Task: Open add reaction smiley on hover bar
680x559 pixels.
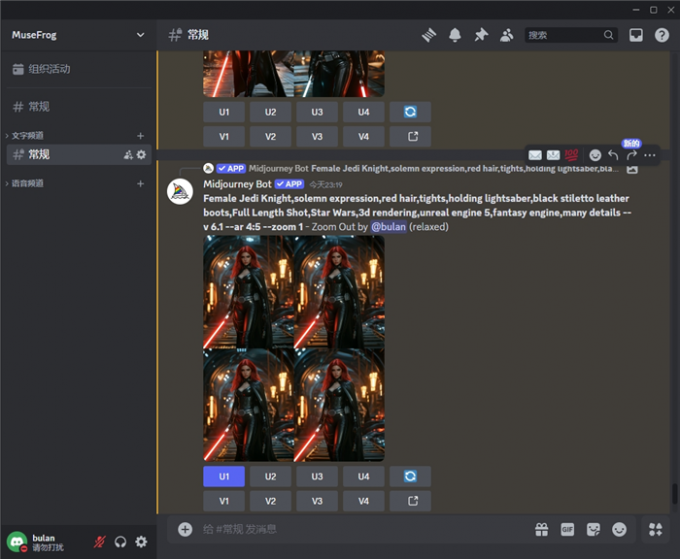Action: tap(595, 155)
